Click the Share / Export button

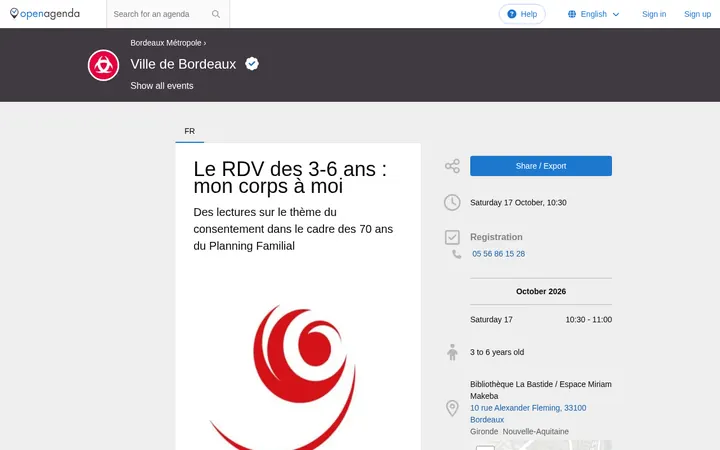point(541,166)
